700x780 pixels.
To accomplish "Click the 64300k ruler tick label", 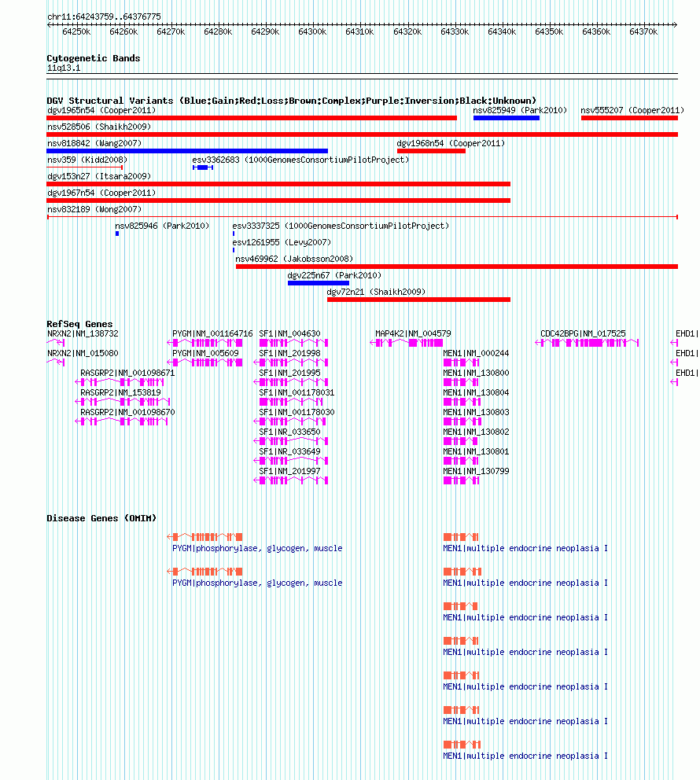I will [312, 31].
